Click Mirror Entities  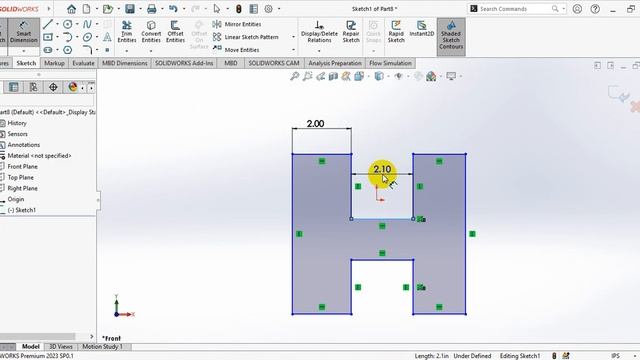tap(237, 24)
